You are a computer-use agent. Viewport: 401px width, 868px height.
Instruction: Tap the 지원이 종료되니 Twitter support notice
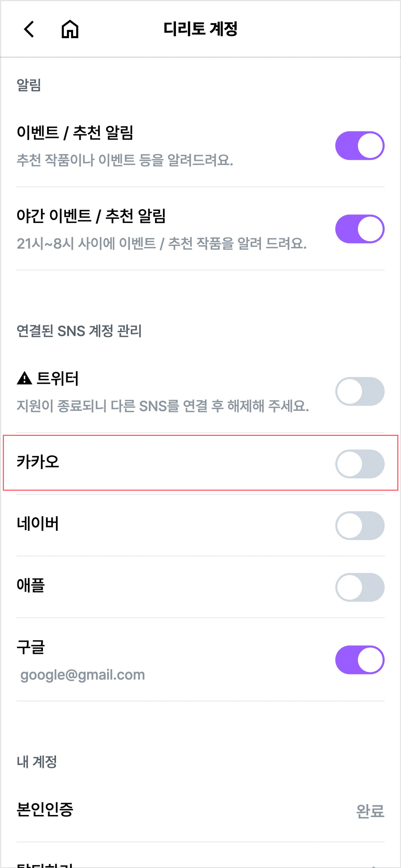coord(162,406)
